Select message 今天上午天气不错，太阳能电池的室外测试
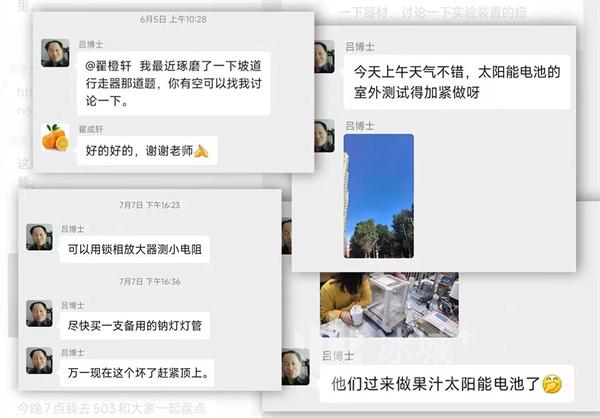The image size is (600, 418). pos(457,82)
